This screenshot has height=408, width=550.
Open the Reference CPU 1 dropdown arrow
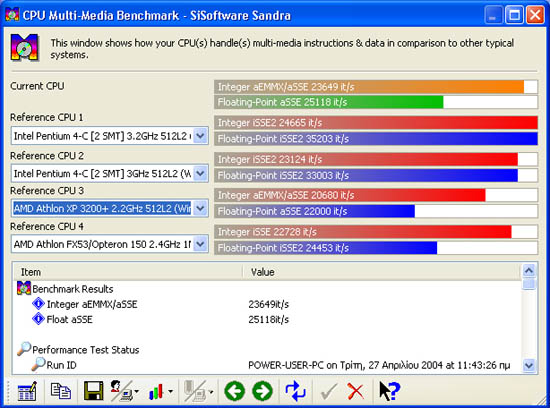pos(200,136)
